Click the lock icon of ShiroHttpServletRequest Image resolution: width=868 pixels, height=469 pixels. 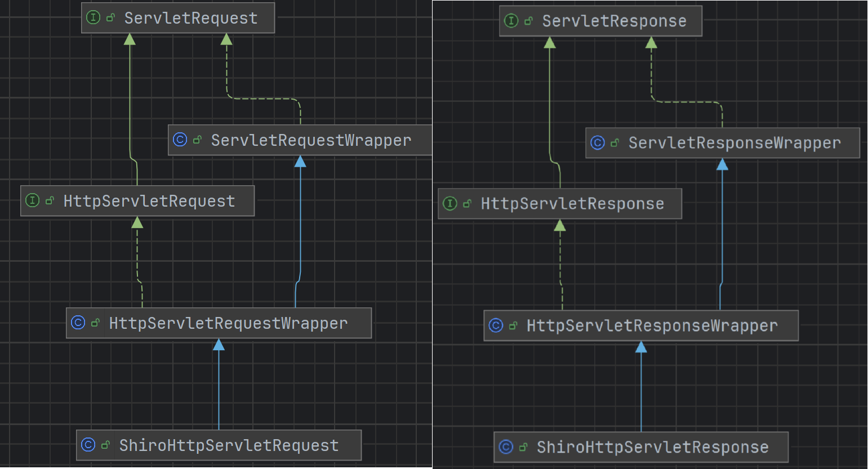click(x=105, y=445)
